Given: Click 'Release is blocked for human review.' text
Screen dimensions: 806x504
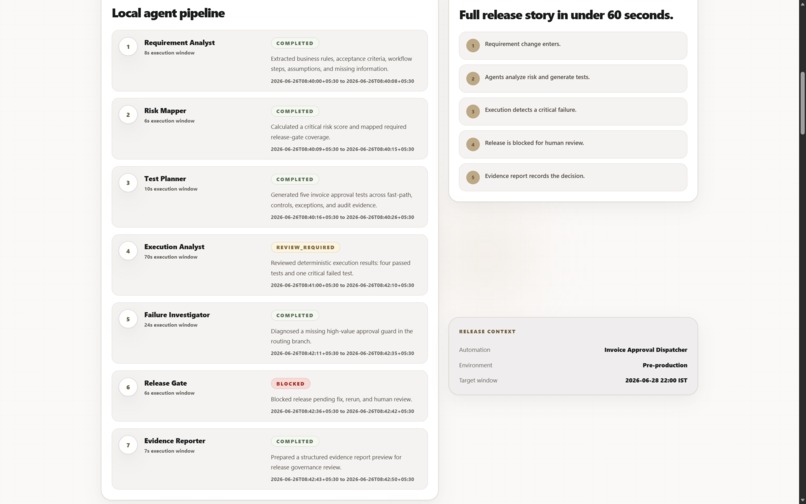Looking at the screenshot, I should click(534, 143).
